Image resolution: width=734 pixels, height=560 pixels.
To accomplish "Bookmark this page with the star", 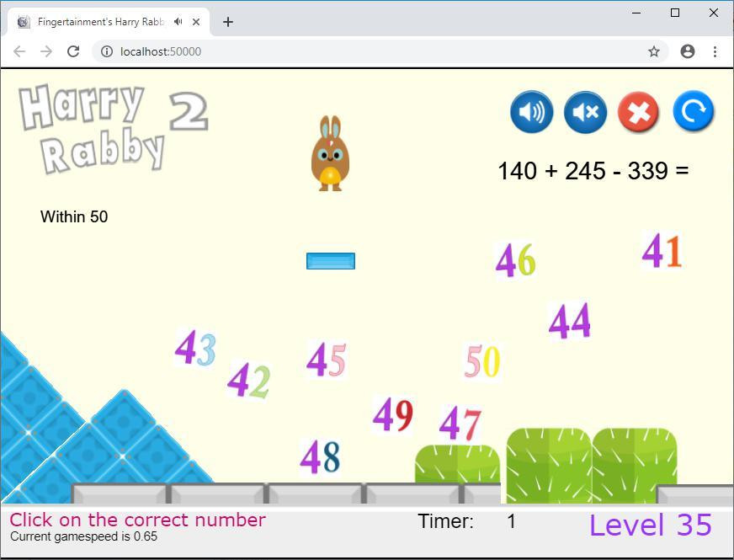I will click(x=654, y=51).
